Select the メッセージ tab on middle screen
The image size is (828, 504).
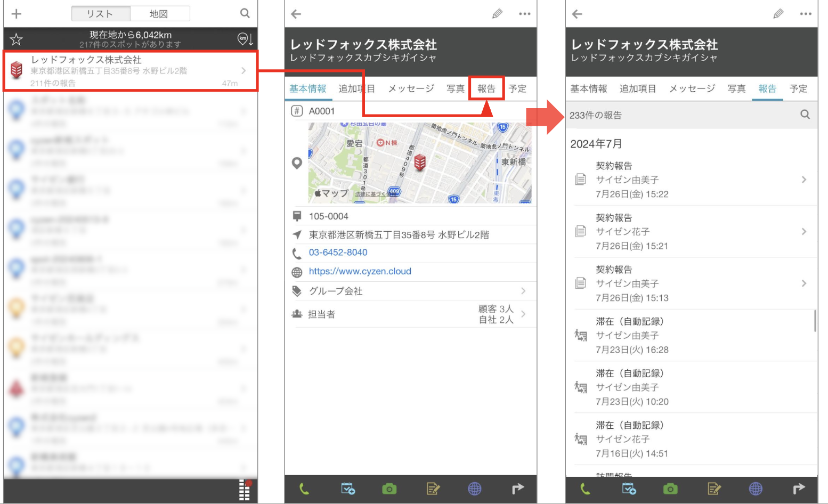[411, 88]
